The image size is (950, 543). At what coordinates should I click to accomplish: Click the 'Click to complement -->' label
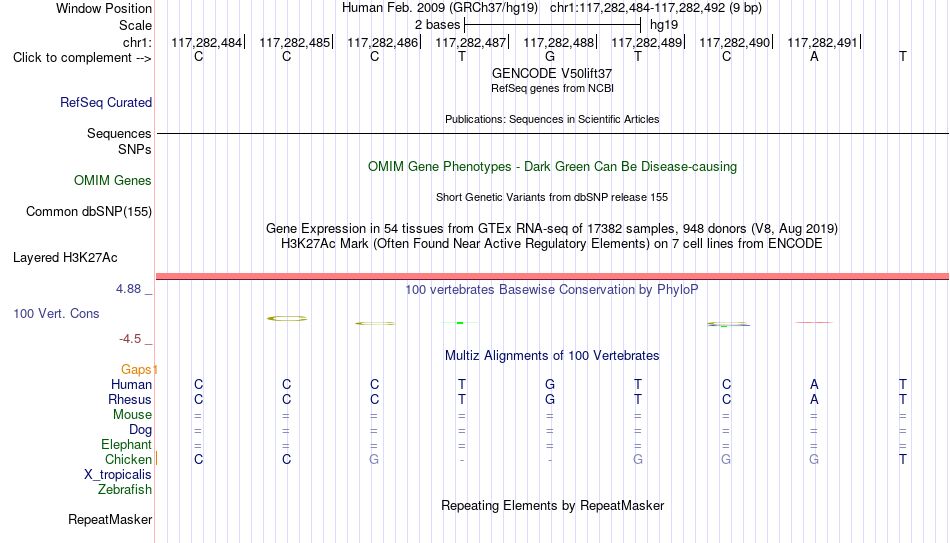(82, 58)
